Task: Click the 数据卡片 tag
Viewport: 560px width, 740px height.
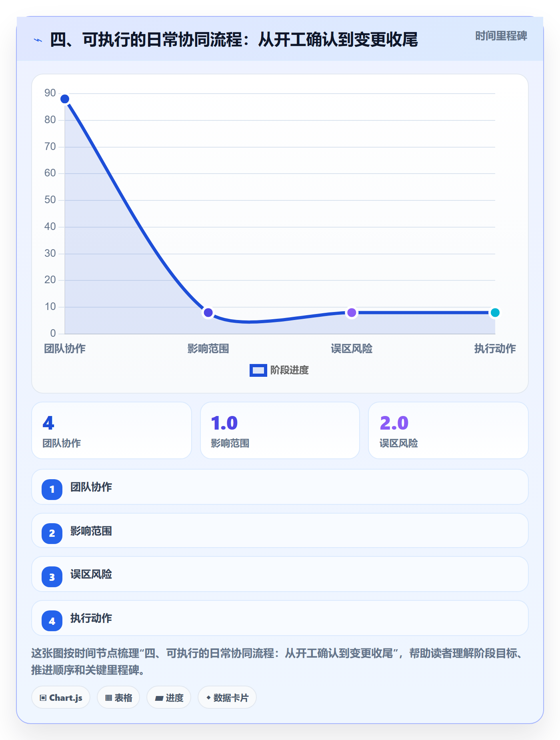Action: [227, 698]
